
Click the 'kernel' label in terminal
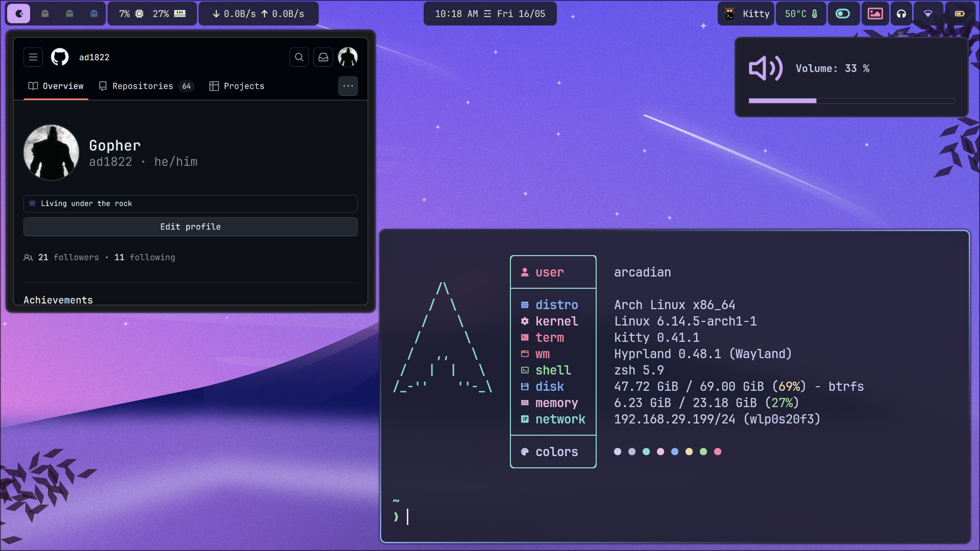[556, 321]
